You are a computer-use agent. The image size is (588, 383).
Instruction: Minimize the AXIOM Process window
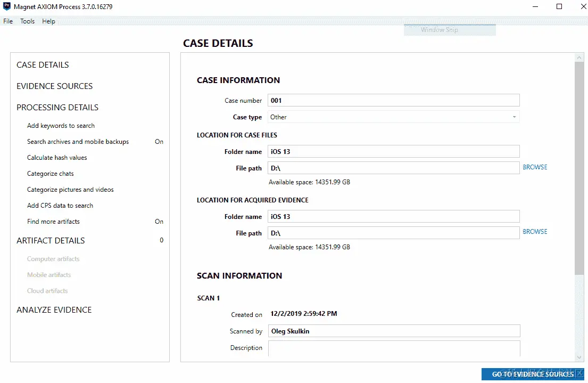tap(535, 6)
